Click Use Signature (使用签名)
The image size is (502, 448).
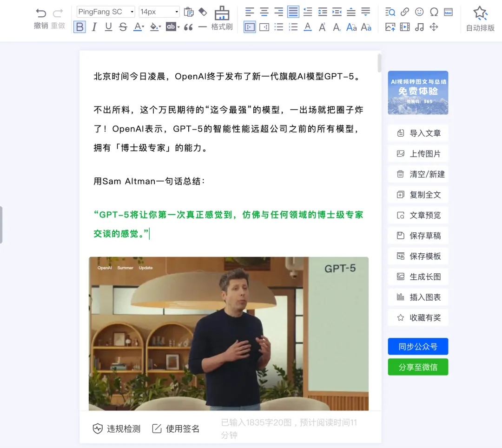(176, 428)
